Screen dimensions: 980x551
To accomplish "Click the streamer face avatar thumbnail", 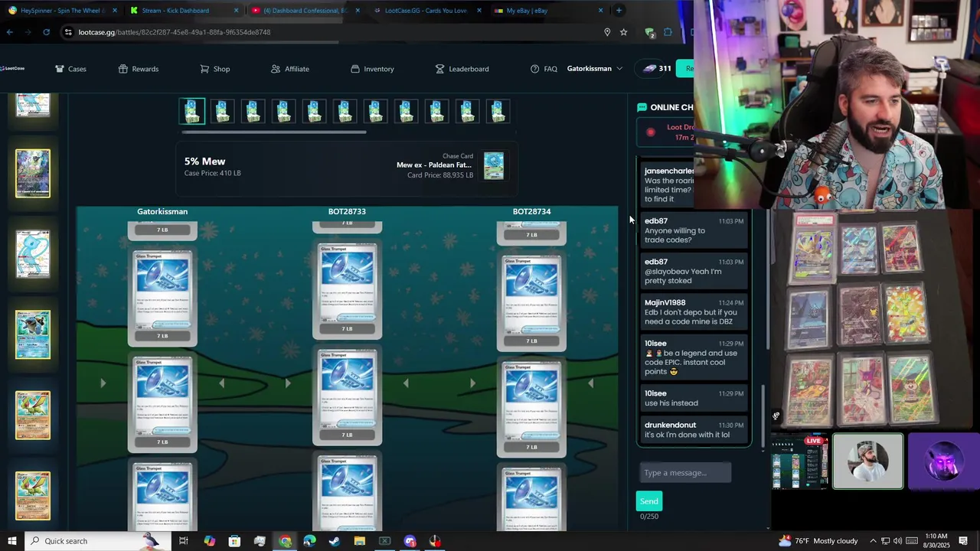I will [867, 461].
